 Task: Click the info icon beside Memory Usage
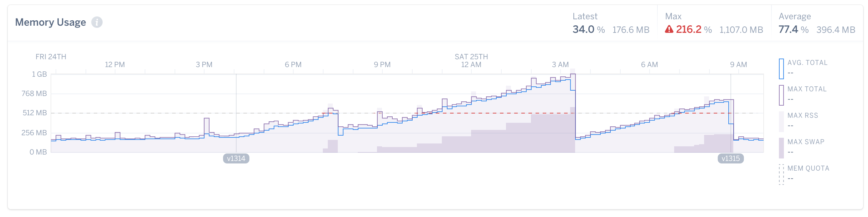point(97,22)
